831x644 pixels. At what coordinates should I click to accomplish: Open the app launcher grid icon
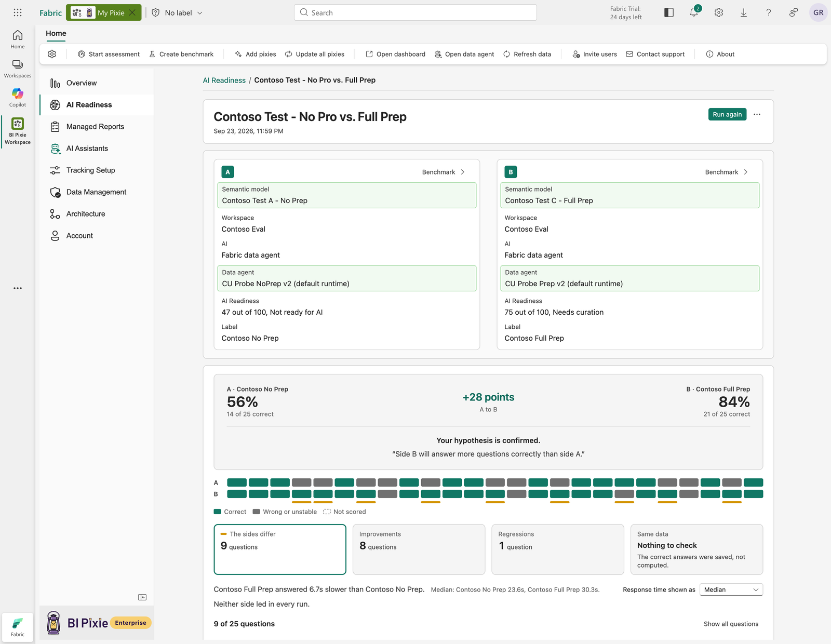[18, 12]
